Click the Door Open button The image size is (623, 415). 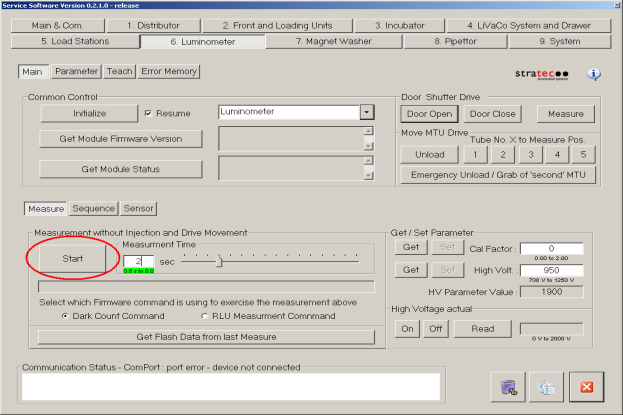427,114
